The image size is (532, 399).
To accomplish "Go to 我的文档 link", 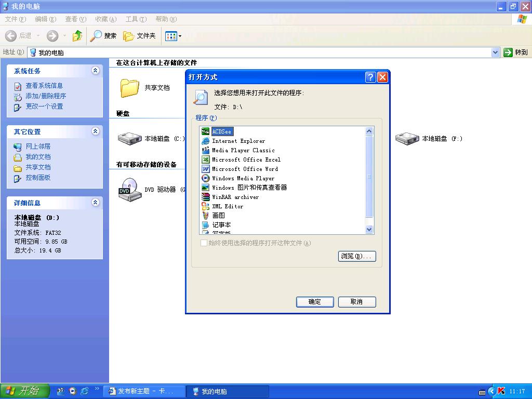I will pos(38,157).
